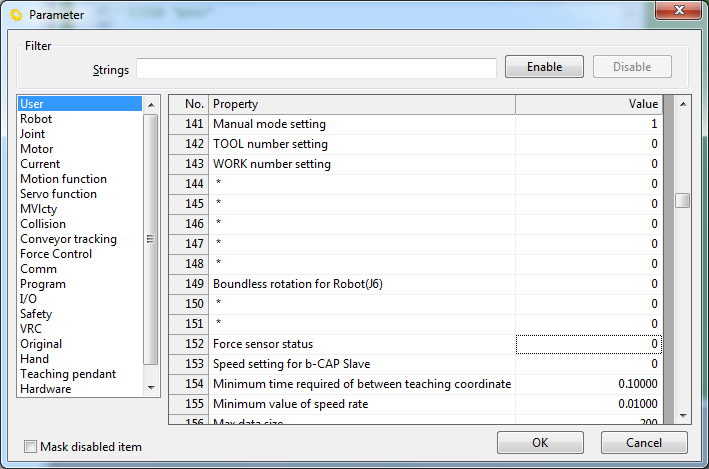Click the Parameter window title icon

pos(15,15)
